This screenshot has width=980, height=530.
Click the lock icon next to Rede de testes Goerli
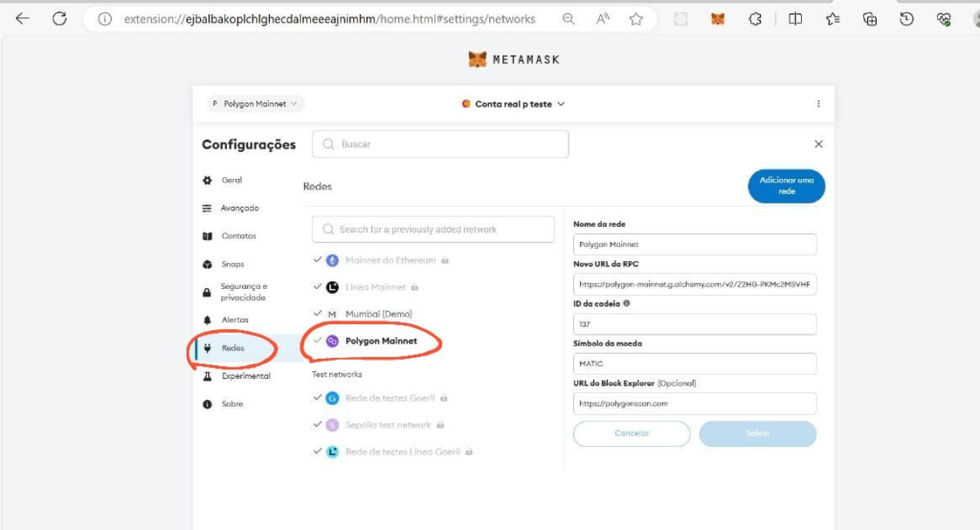(444, 398)
